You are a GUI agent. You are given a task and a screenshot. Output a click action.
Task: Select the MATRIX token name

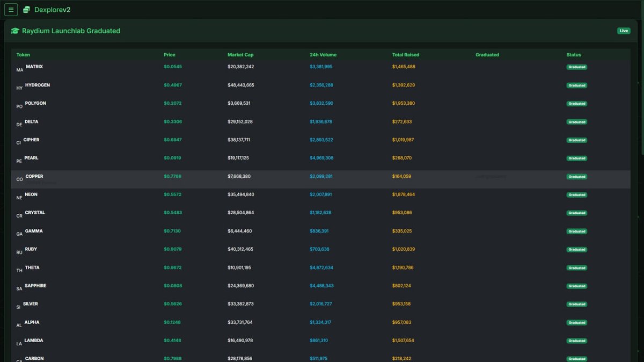pyautogui.click(x=34, y=67)
